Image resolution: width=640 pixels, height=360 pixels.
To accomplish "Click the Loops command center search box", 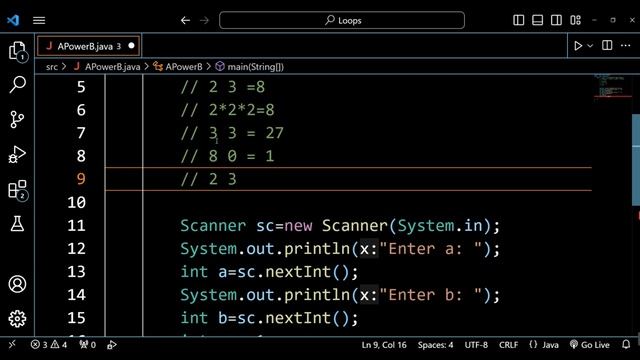I will pyautogui.click(x=342, y=20).
